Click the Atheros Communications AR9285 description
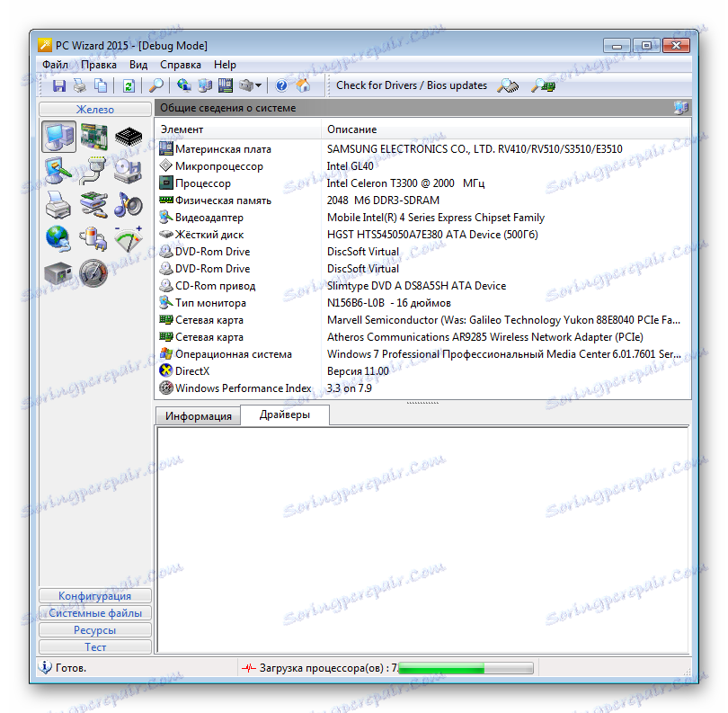Image resolution: width=728 pixels, height=713 pixels. pos(485,337)
